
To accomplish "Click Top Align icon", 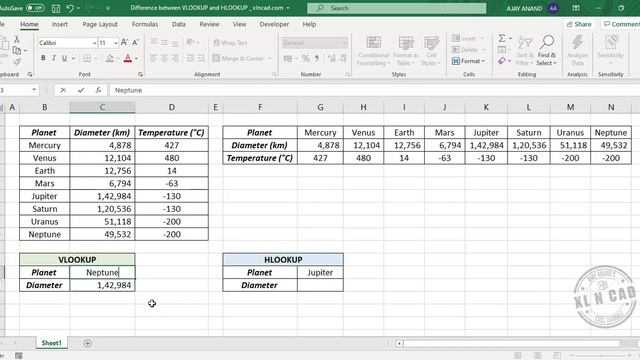I will [154, 42].
